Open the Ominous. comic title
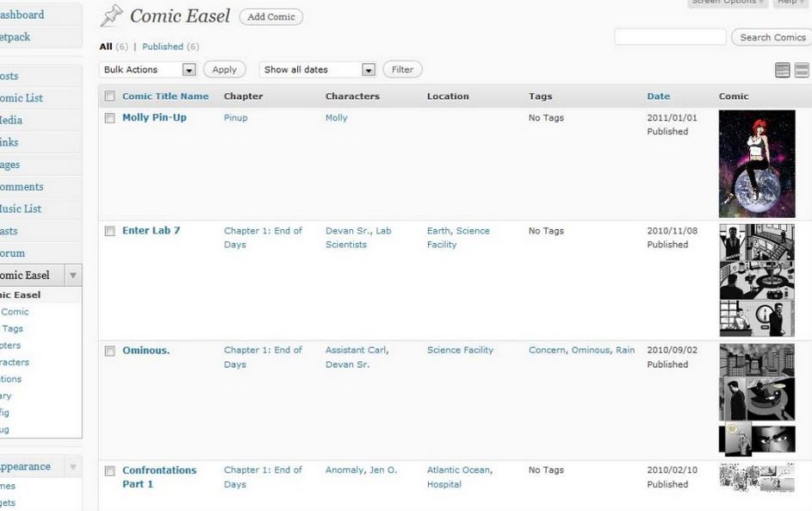The image size is (812, 511). coord(146,351)
